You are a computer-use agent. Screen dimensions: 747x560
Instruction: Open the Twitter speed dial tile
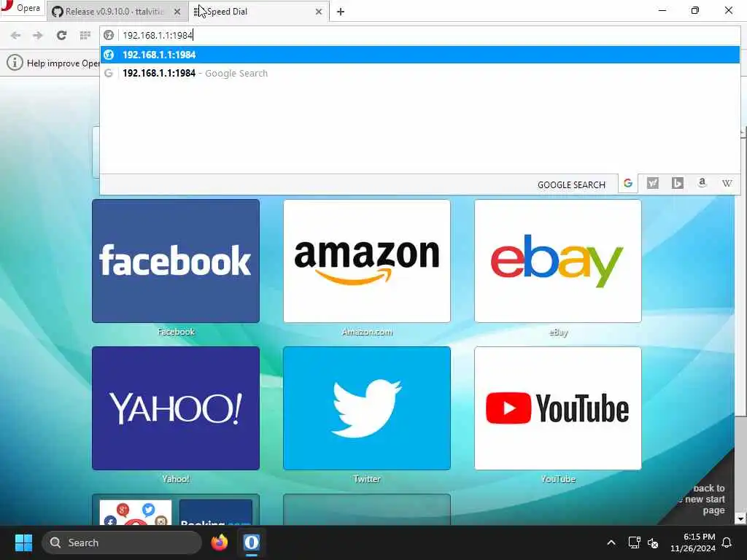point(367,408)
